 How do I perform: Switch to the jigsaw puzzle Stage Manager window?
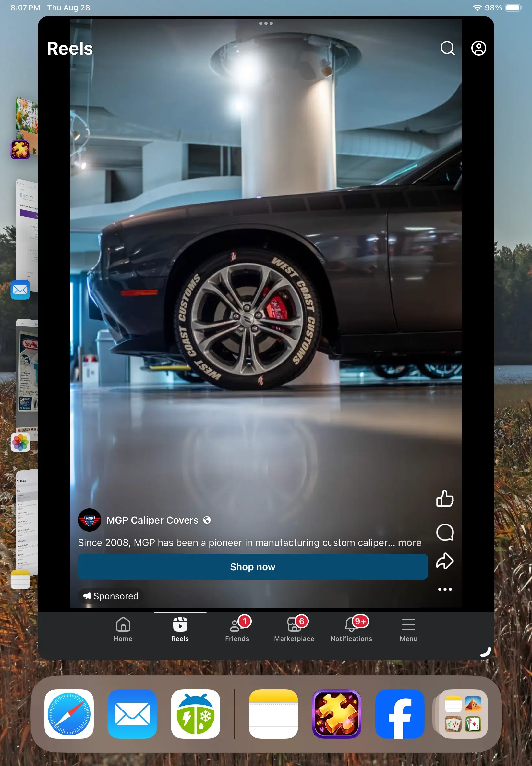(25, 127)
